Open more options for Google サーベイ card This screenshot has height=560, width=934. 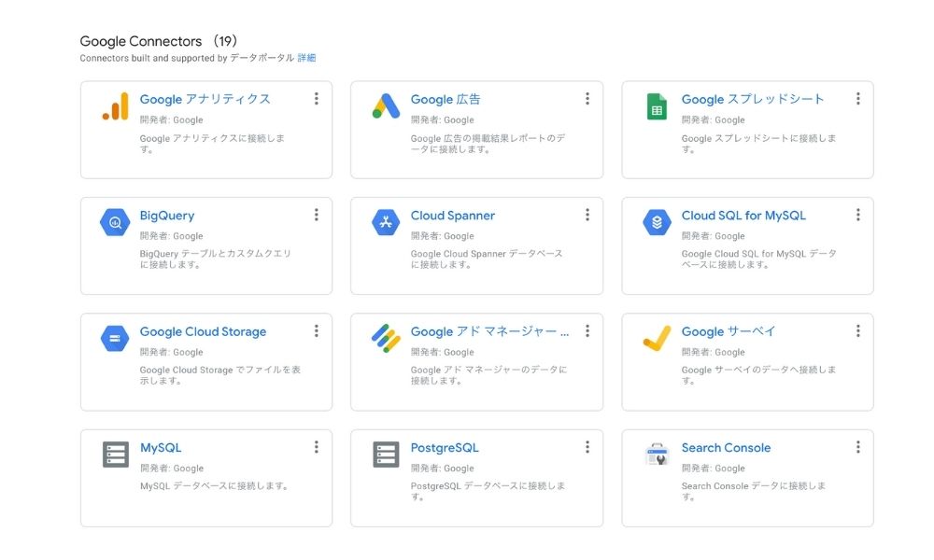point(857,331)
